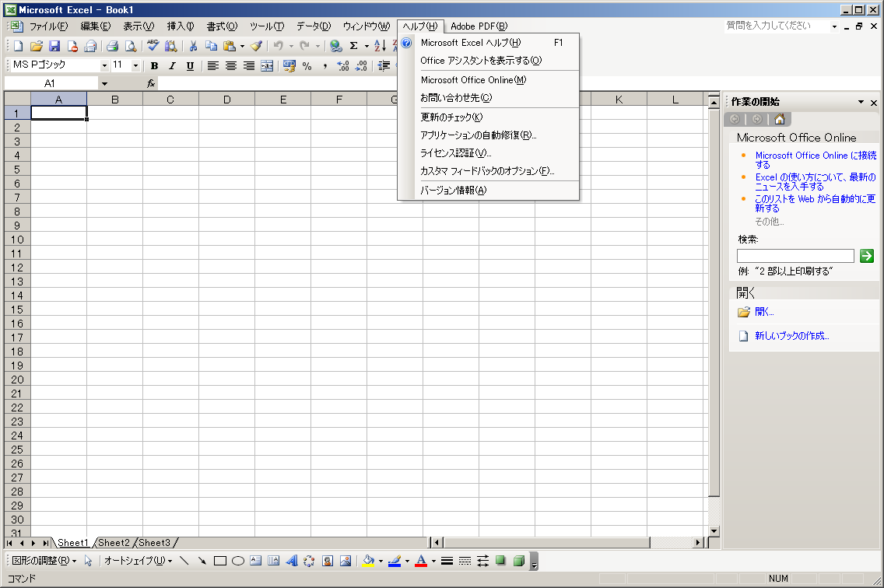Click the Insert WordArt icon
Image resolution: width=884 pixels, height=588 pixels.
click(x=292, y=561)
